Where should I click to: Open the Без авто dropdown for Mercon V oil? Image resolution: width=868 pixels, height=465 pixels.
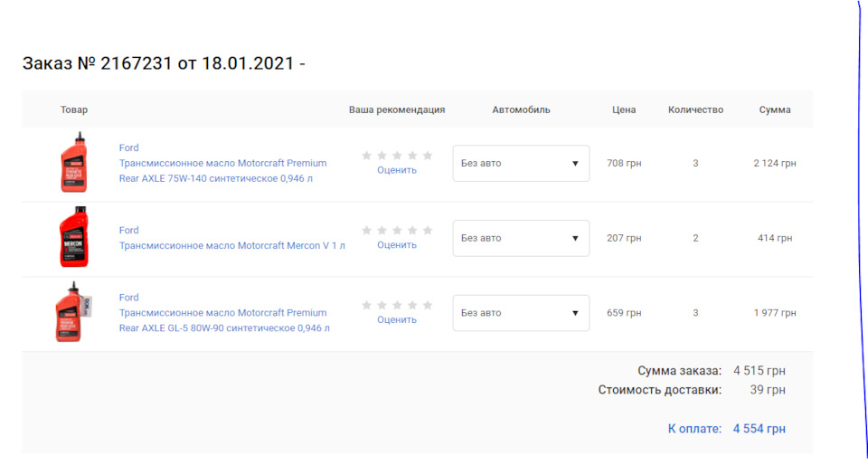pos(521,238)
